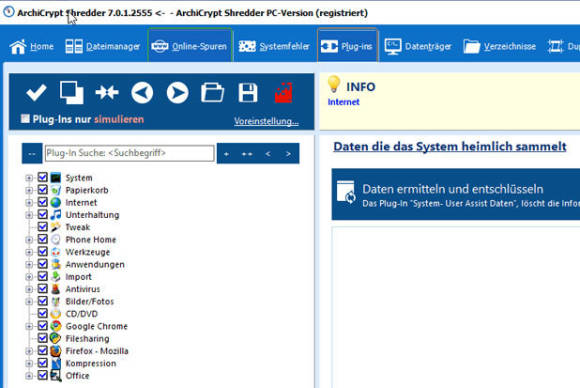Image resolution: width=580 pixels, height=388 pixels.
Task: Expand the Firefox - Mozilla tree node
Action: point(29,351)
